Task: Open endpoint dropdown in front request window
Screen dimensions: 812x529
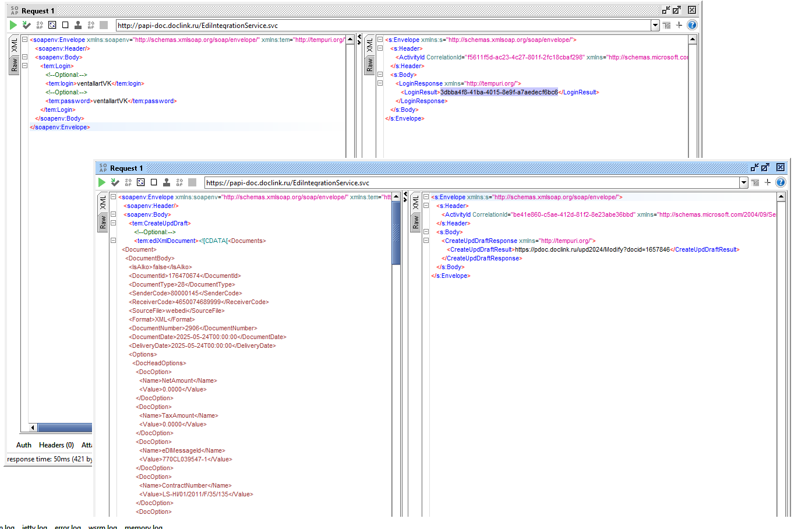Action: pyautogui.click(x=744, y=182)
